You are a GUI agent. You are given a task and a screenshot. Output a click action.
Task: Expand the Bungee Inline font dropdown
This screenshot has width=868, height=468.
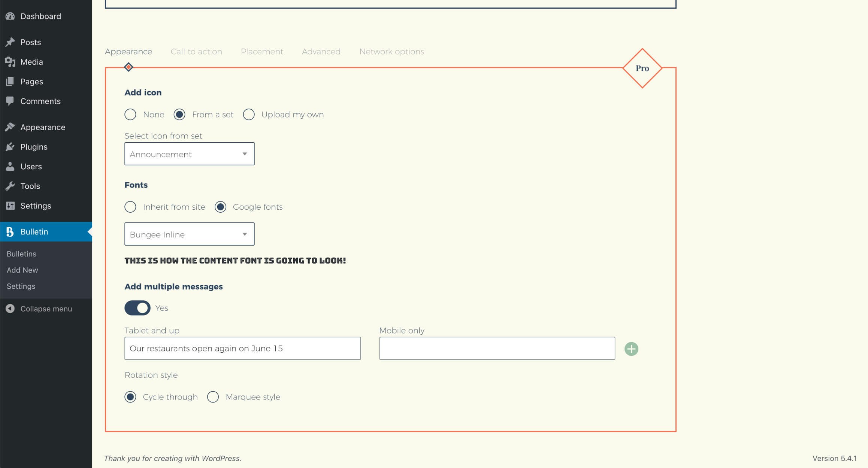click(x=189, y=234)
